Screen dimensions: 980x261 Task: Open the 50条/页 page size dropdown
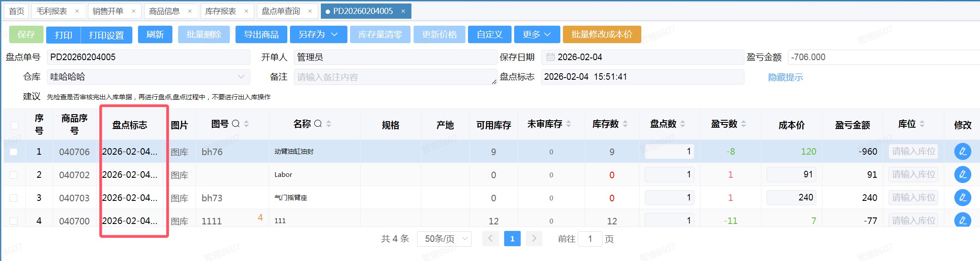pos(444,239)
